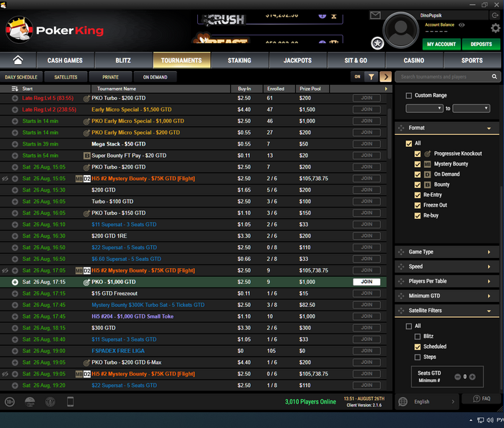Switch to the Cash Games tab
504x428 pixels.
pos(66,61)
